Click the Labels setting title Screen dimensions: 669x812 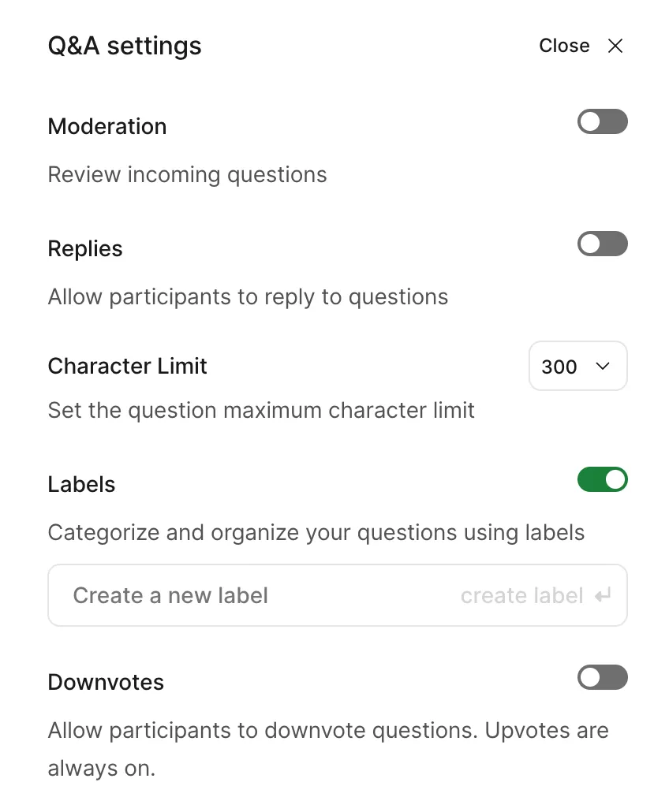81,484
